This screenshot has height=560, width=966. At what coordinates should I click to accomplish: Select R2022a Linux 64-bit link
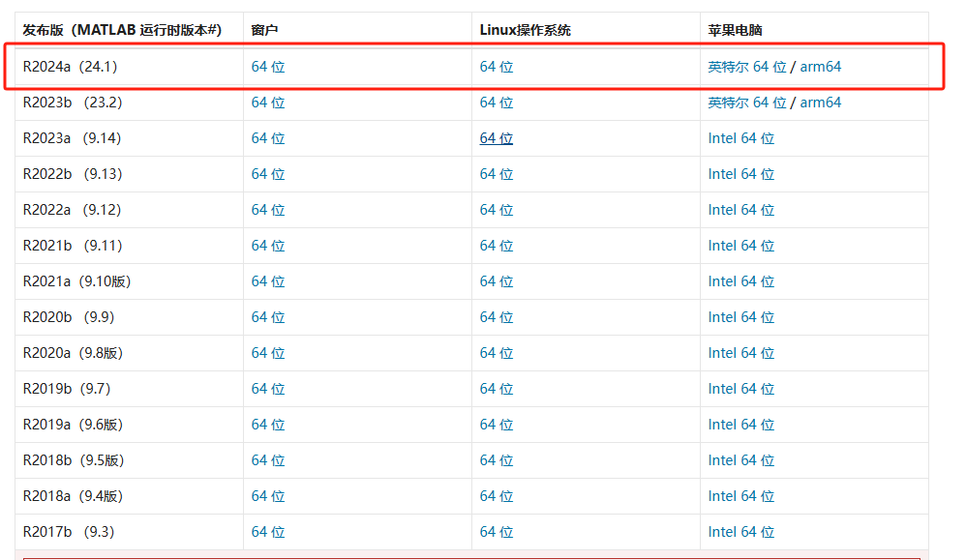497,209
